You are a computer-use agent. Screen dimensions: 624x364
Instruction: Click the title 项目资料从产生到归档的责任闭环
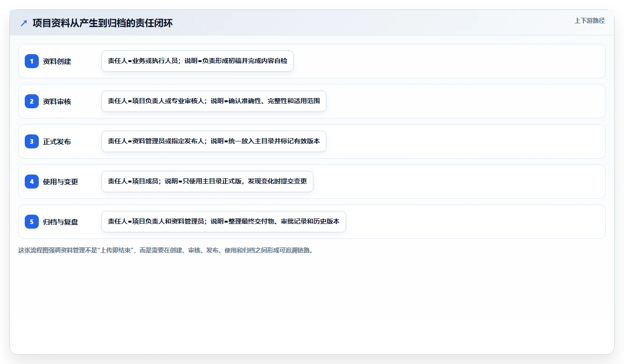[103, 23]
